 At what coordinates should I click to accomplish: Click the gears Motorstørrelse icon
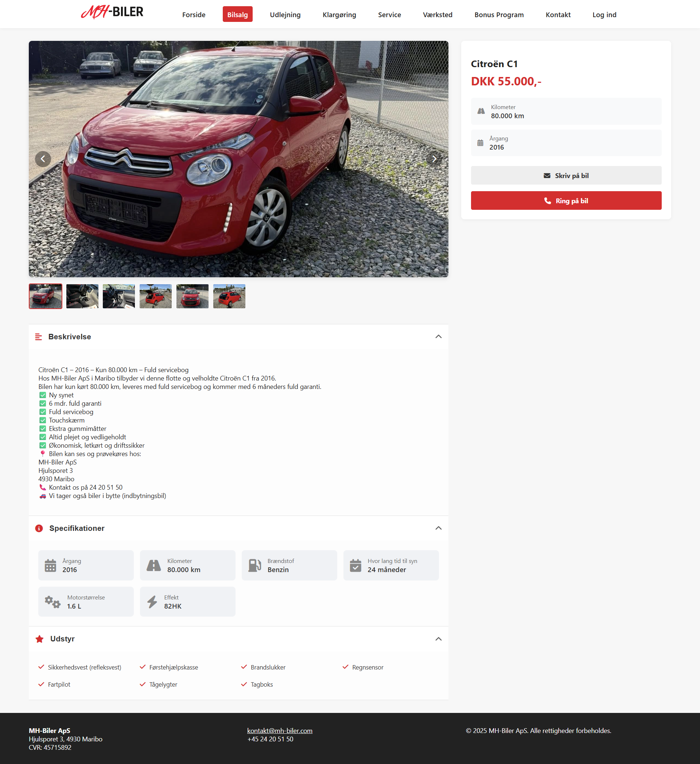52,602
